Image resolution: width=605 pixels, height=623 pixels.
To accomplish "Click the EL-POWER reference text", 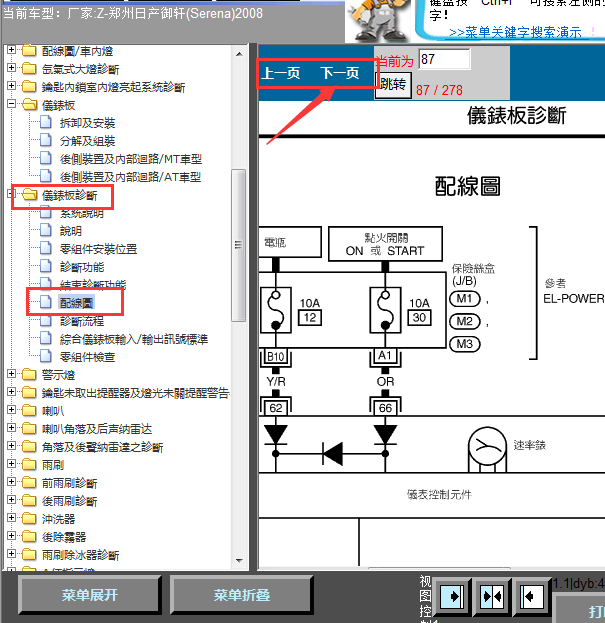I will click(574, 299).
